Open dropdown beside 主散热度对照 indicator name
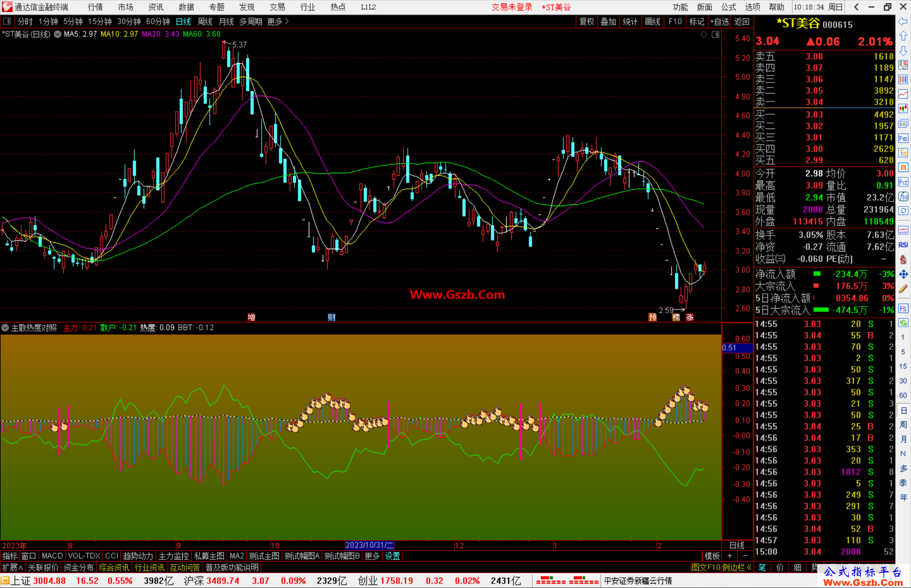911x588 pixels. [x=5, y=328]
